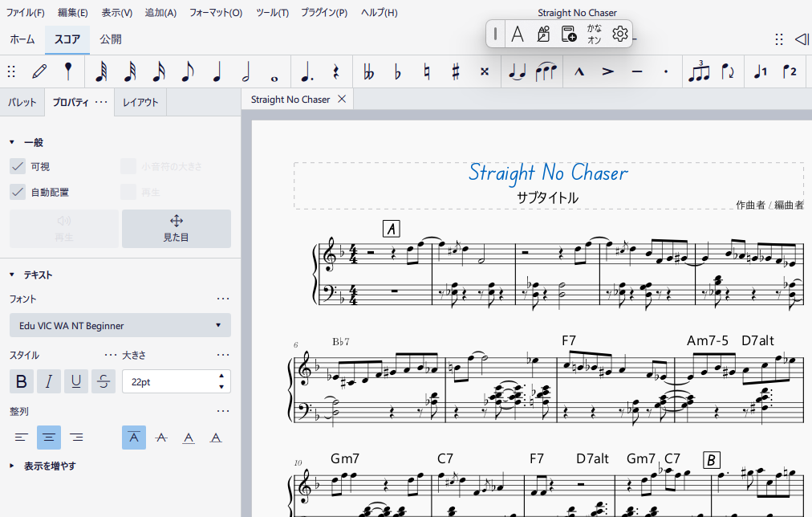This screenshot has height=517, width=812.
Task: Open the 大きさ options menu dots
Action: pos(223,355)
